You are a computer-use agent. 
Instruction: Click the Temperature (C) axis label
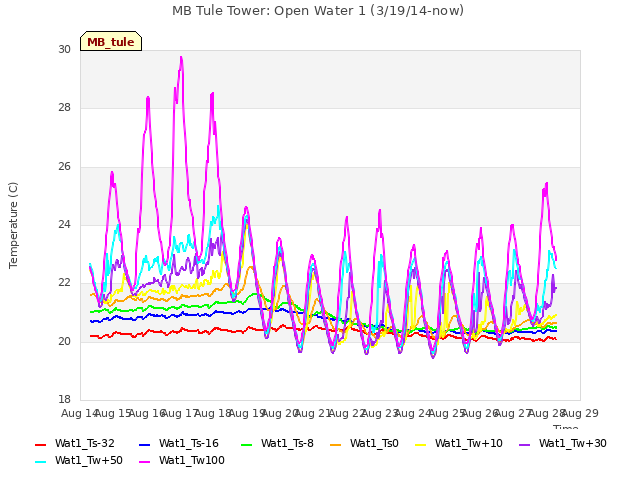pyautogui.click(x=13, y=225)
